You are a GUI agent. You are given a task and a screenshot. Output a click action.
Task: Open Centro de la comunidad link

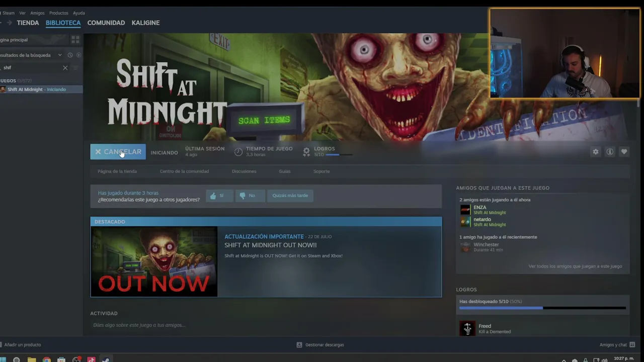(x=184, y=171)
